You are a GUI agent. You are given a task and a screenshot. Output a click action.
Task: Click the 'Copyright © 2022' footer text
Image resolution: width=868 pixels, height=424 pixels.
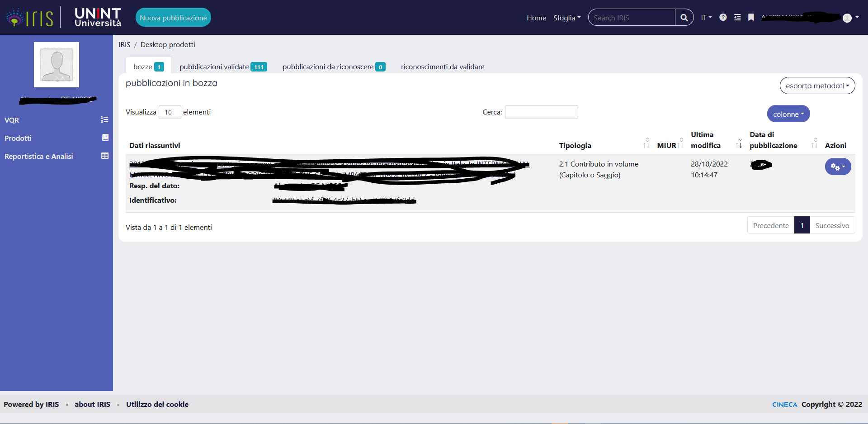click(832, 404)
